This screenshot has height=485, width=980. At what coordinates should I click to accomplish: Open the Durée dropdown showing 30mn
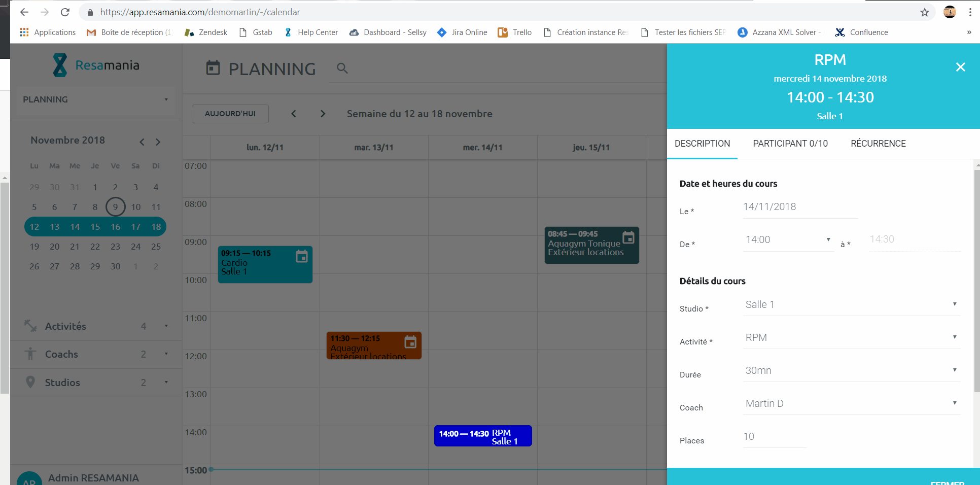851,370
